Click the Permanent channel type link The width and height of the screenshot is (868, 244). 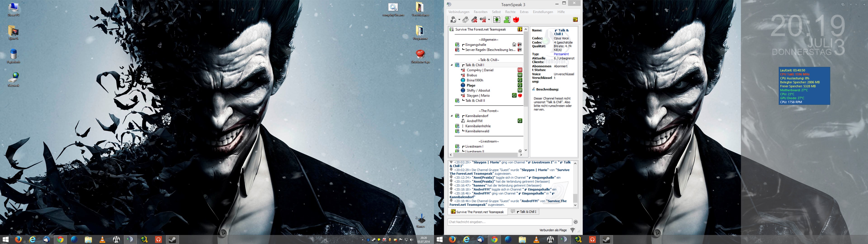[x=561, y=54]
